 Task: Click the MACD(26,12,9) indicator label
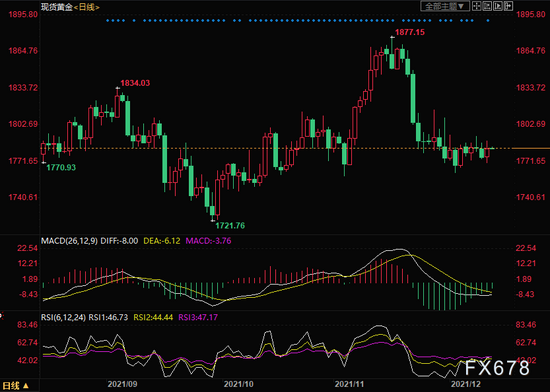[69, 241]
